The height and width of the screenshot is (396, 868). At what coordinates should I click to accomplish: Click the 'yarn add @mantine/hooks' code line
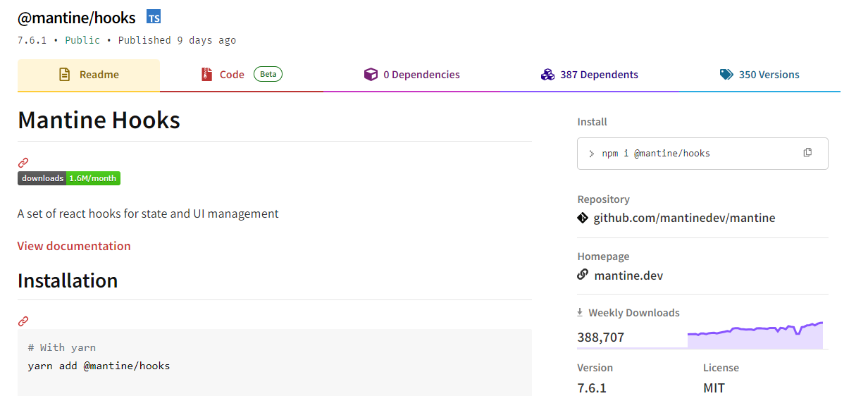click(99, 366)
